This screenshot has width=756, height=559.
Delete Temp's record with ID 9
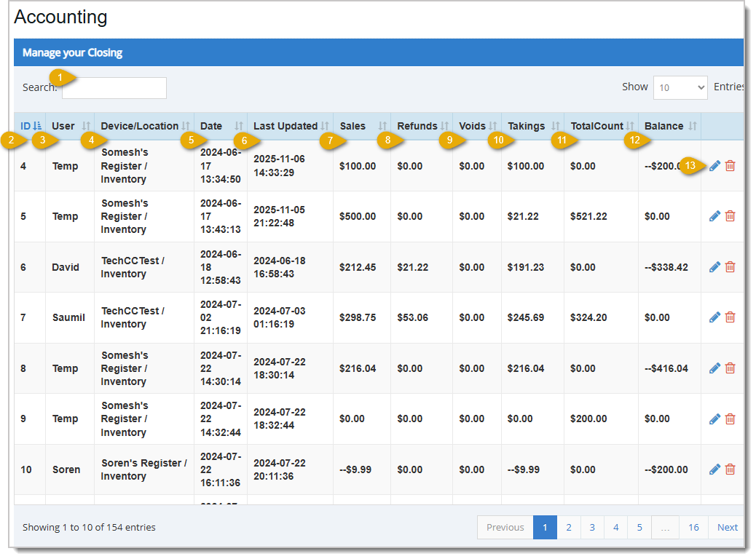click(x=730, y=419)
